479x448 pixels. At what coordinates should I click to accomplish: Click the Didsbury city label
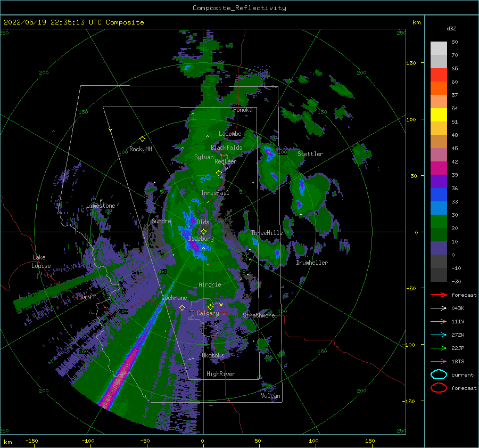tap(201, 239)
